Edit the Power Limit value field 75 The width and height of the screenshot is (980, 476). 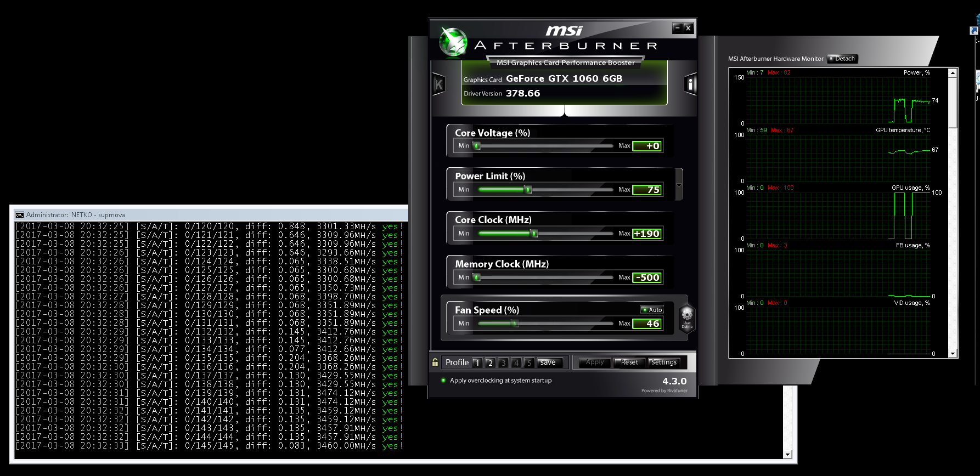[647, 190]
